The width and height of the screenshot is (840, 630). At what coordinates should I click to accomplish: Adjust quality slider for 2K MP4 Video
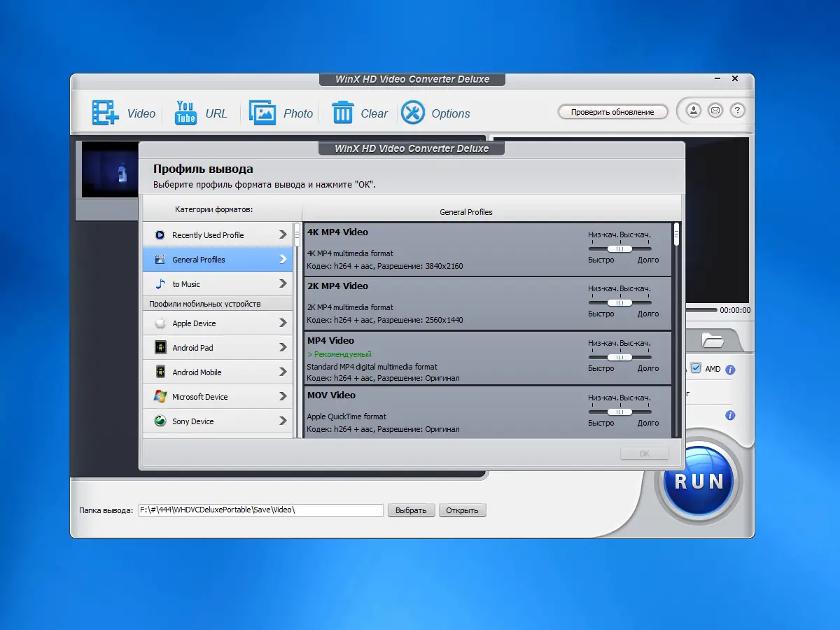(x=619, y=302)
